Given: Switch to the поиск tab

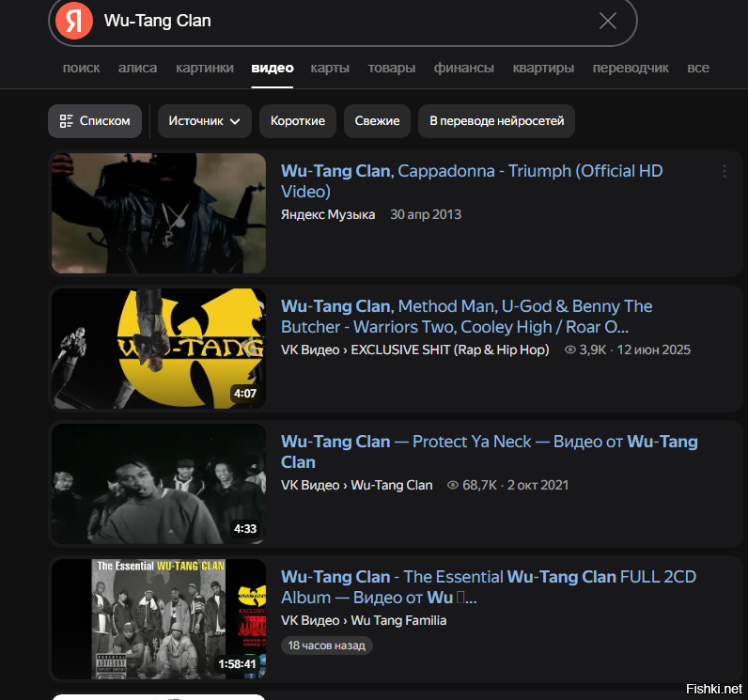Looking at the screenshot, I should [x=81, y=69].
